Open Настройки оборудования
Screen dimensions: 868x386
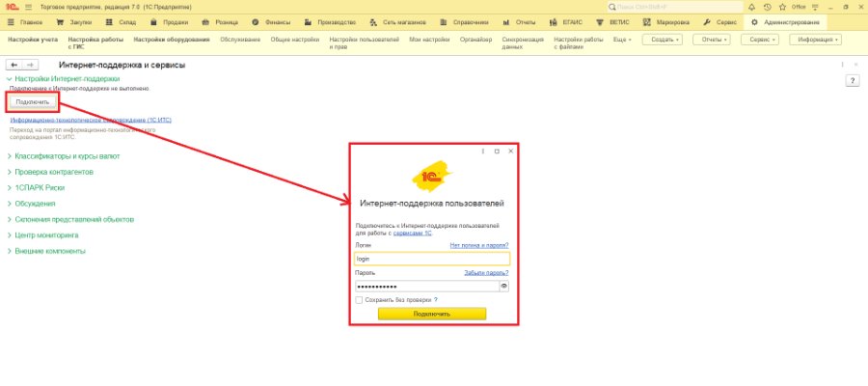[x=172, y=40]
